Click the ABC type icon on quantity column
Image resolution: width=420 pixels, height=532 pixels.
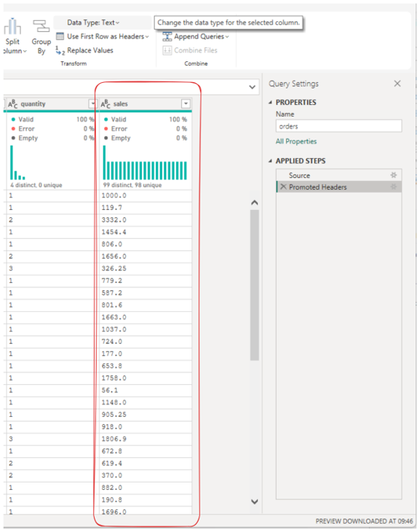13,104
